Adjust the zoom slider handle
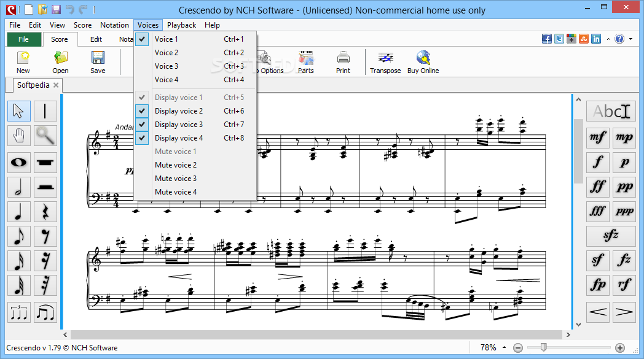This screenshot has height=359, width=644. coord(543,347)
